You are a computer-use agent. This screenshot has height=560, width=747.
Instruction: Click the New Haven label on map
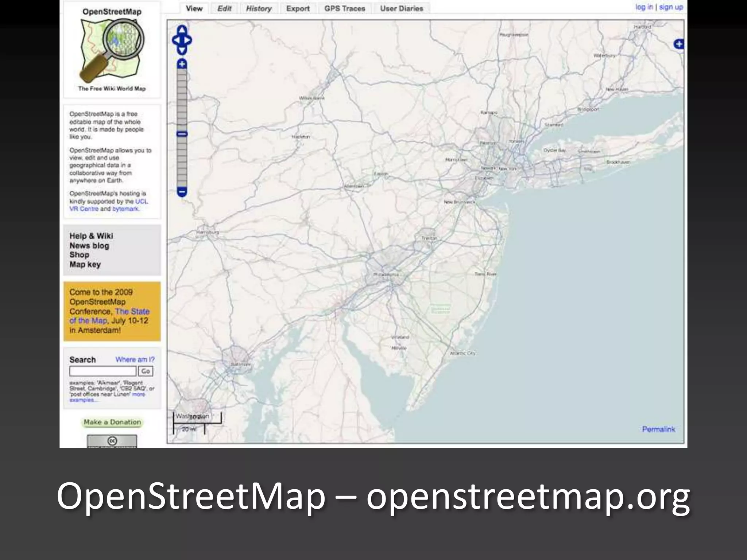(x=617, y=89)
